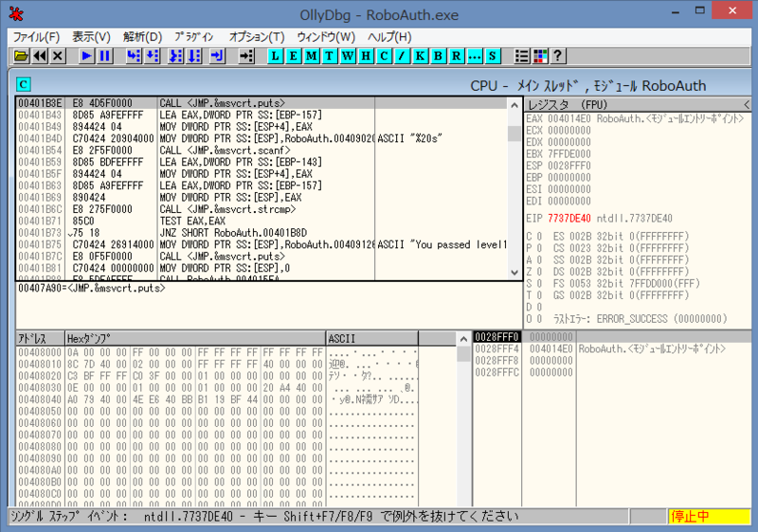Select the EIP register value 7737DE40
Screen dimensions: 758x532
click(569, 219)
